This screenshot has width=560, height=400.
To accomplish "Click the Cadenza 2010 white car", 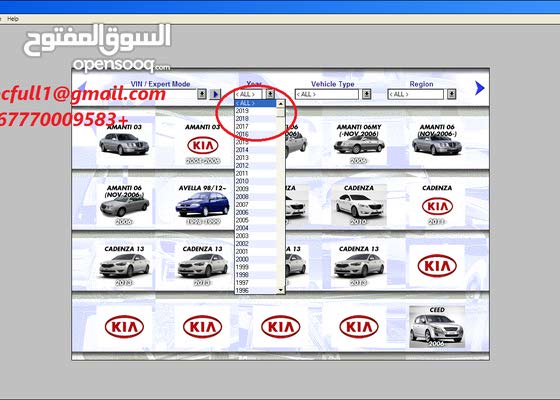I will pyautogui.click(x=359, y=205).
